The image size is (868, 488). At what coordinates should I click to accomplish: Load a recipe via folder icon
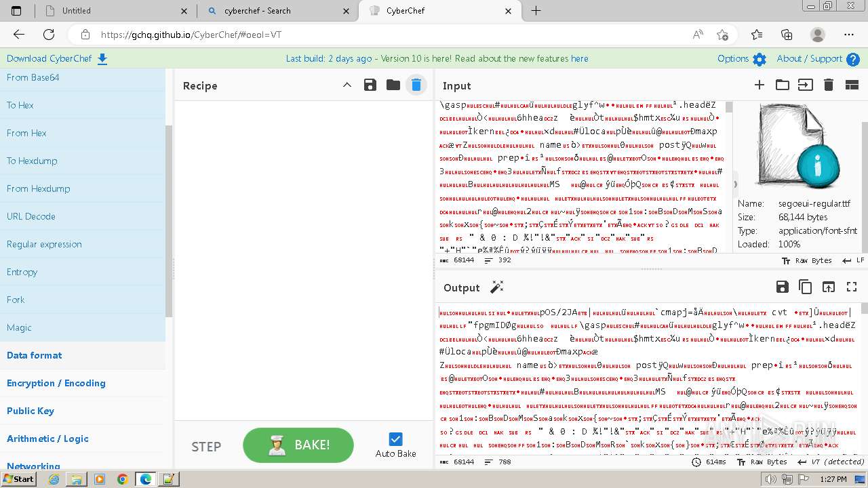pos(393,85)
